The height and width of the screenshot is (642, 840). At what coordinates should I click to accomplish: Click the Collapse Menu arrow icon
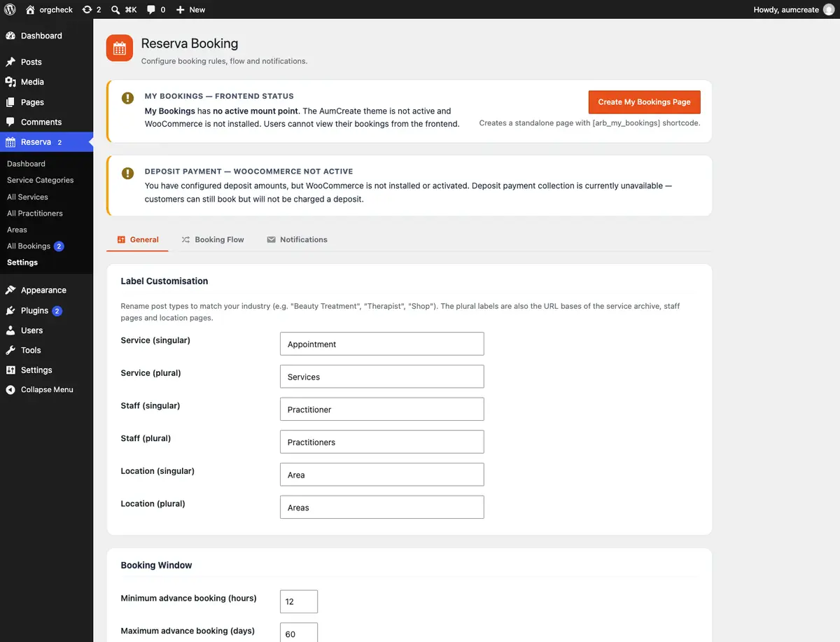[x=10, y=390]
